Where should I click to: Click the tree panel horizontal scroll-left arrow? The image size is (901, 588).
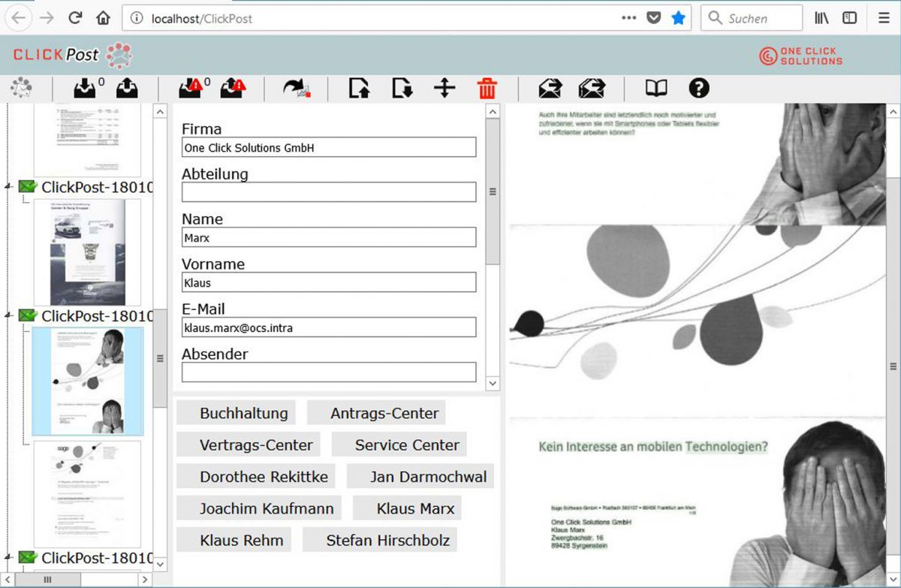tap(7, 579)
